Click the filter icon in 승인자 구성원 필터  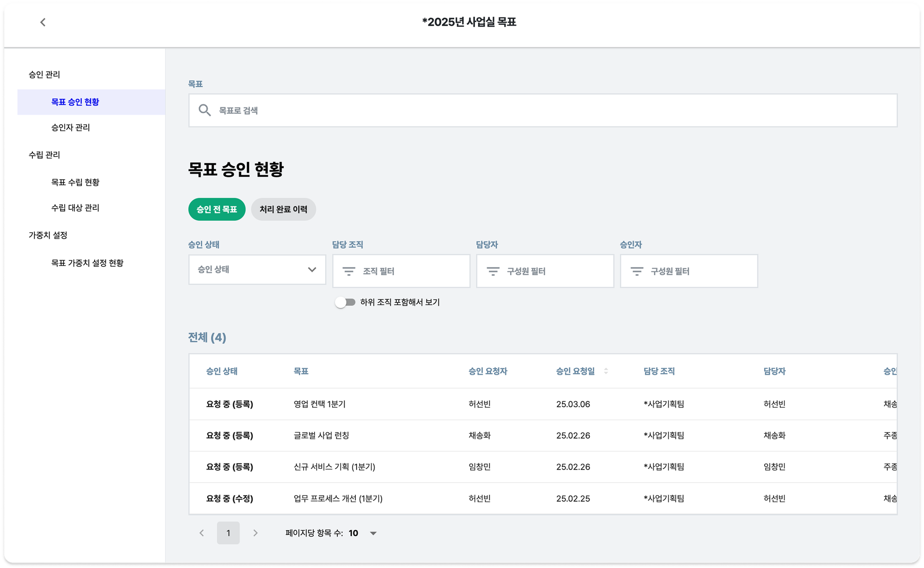tap(637, 271)
